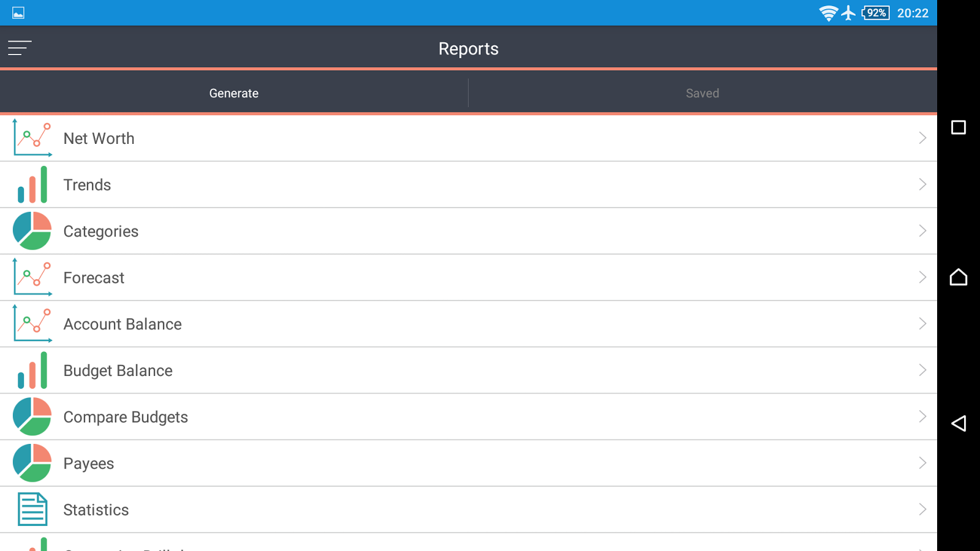Screen dimensions: 980x551
Task: Open the Forecast report
Action: tap(94, 277)
